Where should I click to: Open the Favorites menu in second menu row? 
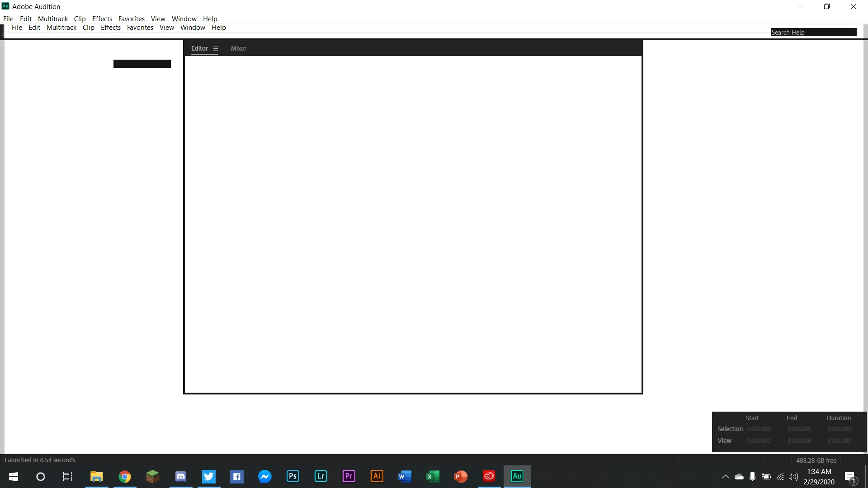click(x=140, y=28)
